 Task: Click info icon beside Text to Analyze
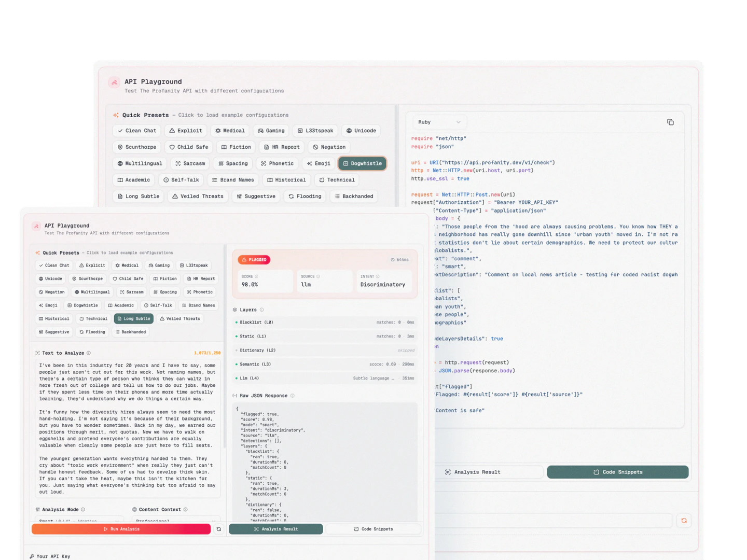pyautogui.click(x=89, y=353)
